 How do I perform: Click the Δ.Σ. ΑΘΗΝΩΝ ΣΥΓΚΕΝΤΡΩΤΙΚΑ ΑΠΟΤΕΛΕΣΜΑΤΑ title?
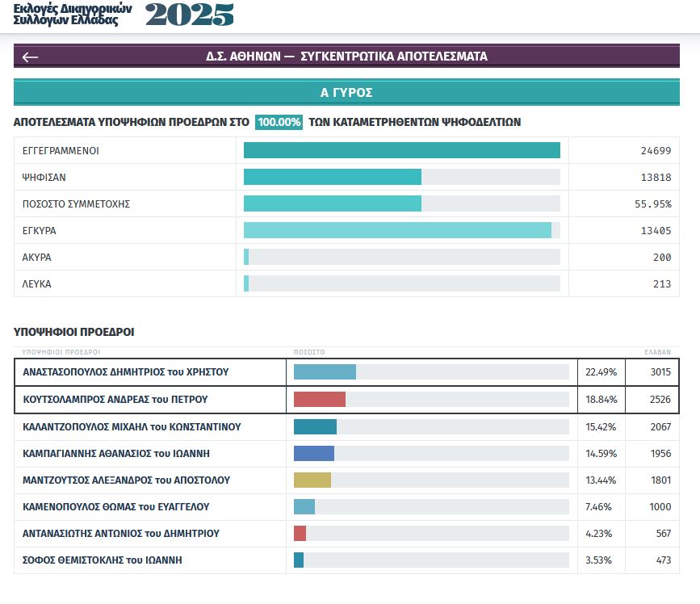click(x=346, y=57)
